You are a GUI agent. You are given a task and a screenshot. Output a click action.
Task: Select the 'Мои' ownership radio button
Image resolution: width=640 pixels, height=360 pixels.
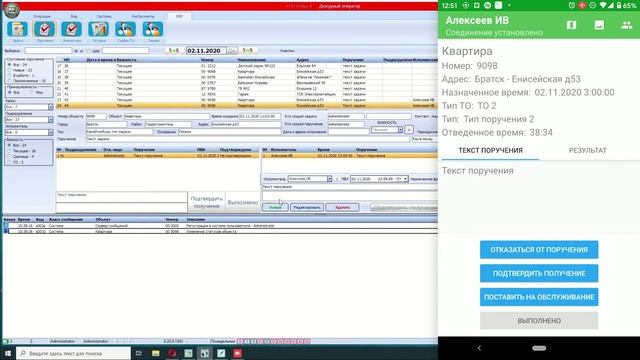[x=33, y=93]
